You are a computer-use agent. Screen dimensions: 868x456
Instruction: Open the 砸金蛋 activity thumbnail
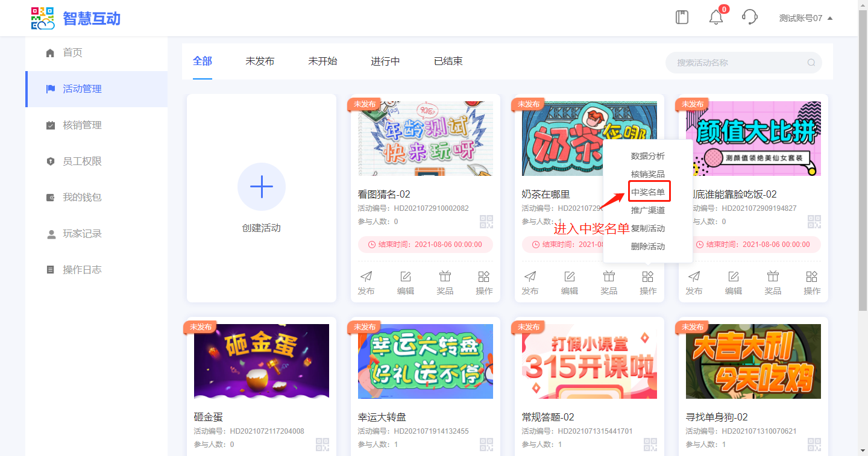262,361
